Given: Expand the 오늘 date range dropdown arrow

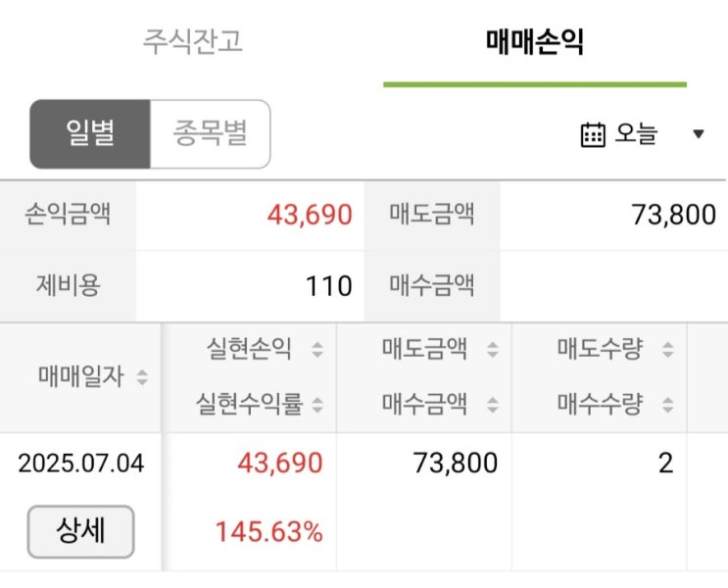Looking at the screenshot, I should click(x=699, y=134).
